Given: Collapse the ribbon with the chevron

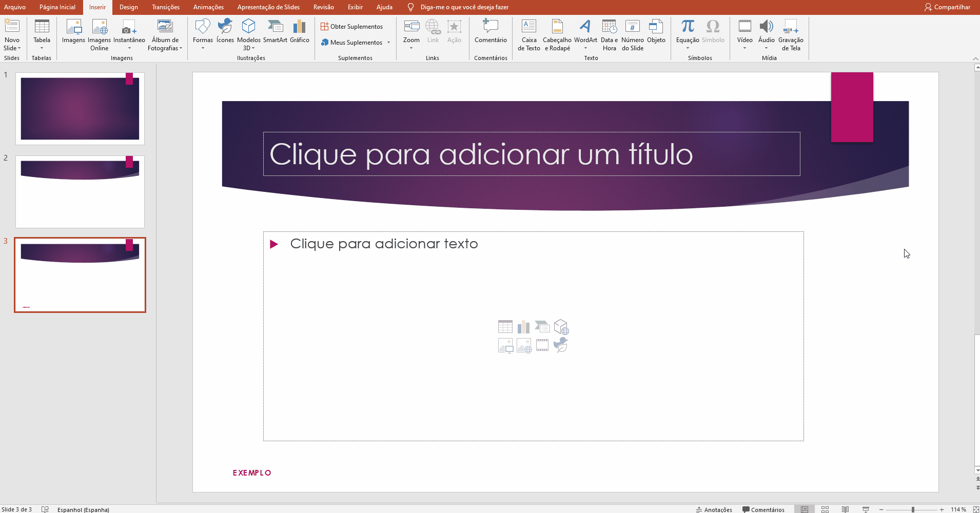Looking at the screenshot, I should tap(975, 58).
